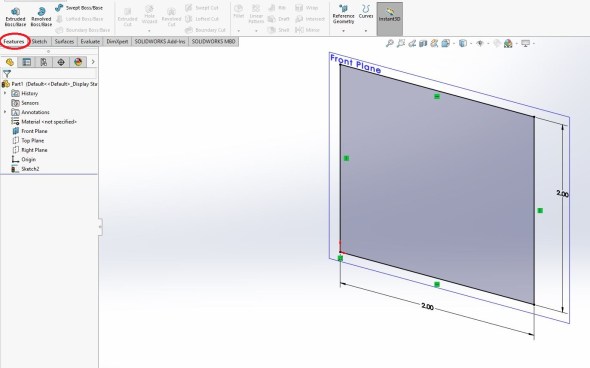This screenshot has width=590, height=368.
Task: Select Extruded Boss/Base tool
Action: click(x=15, y=17)
